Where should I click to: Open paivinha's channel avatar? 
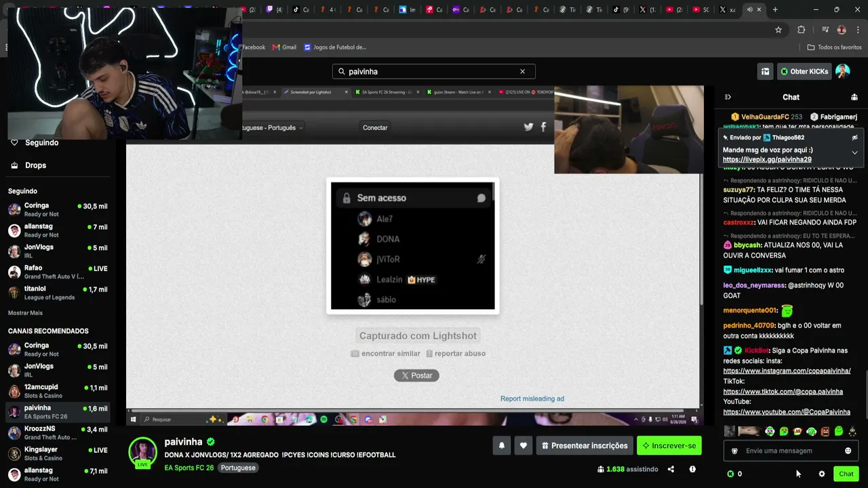click(143, 452)
